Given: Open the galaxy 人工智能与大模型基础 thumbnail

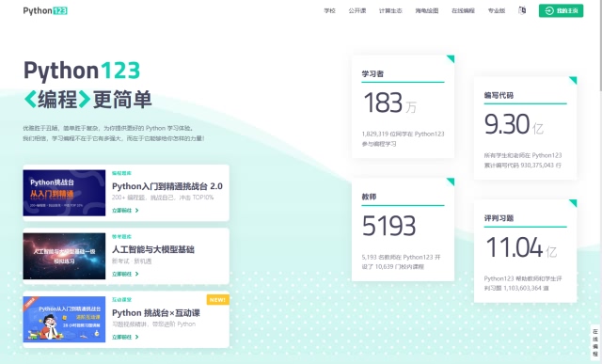Looking at the screenshot, I should 64,256.
